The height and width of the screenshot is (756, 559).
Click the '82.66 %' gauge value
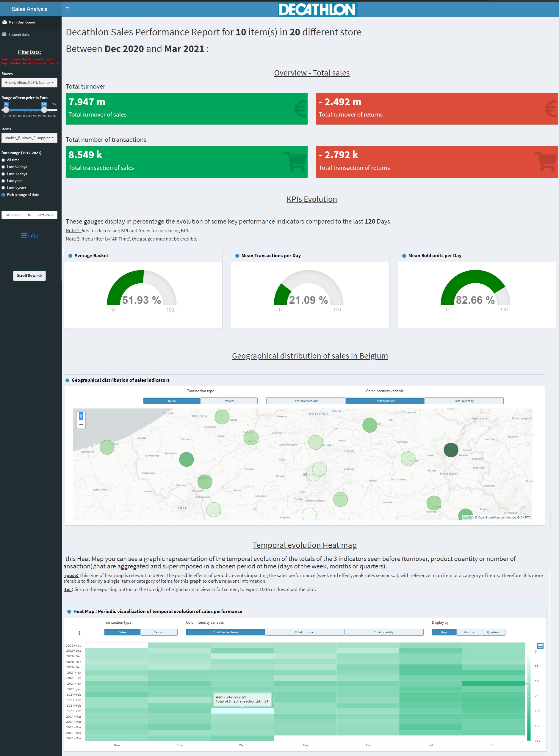pos(475,300)
